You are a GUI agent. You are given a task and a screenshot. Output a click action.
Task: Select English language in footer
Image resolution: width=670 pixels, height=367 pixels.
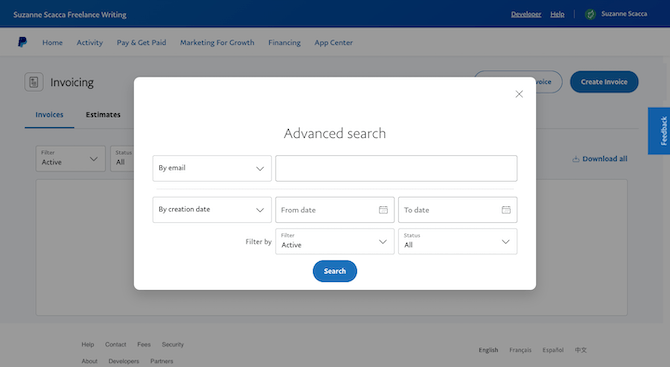(488, 350)
